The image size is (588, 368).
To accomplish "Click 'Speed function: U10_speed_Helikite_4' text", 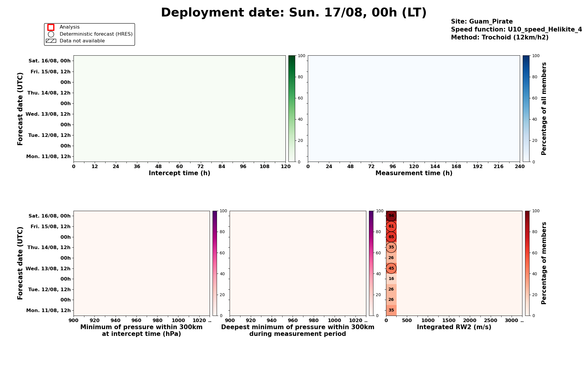I will coord(517,29).
